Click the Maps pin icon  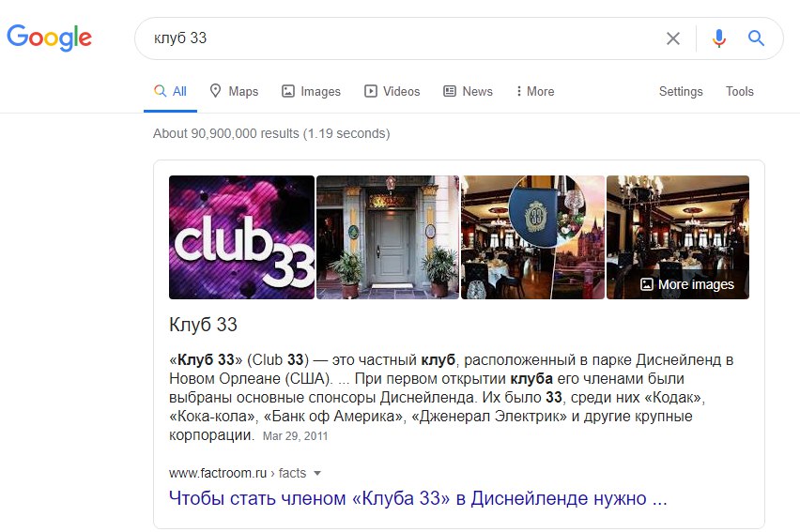[215, 91]
